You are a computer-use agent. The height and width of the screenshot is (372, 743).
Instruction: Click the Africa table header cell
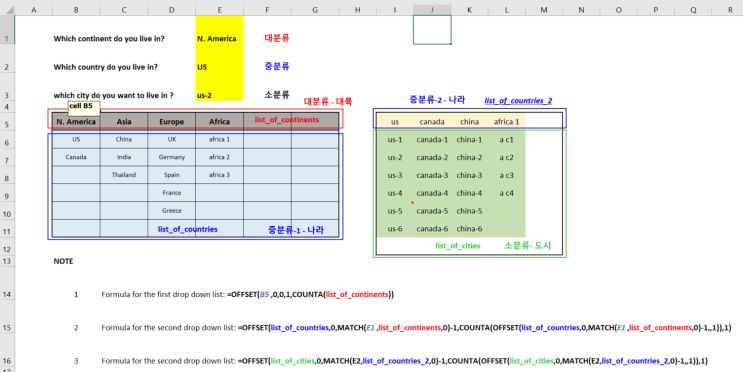[x=219, y=121]
